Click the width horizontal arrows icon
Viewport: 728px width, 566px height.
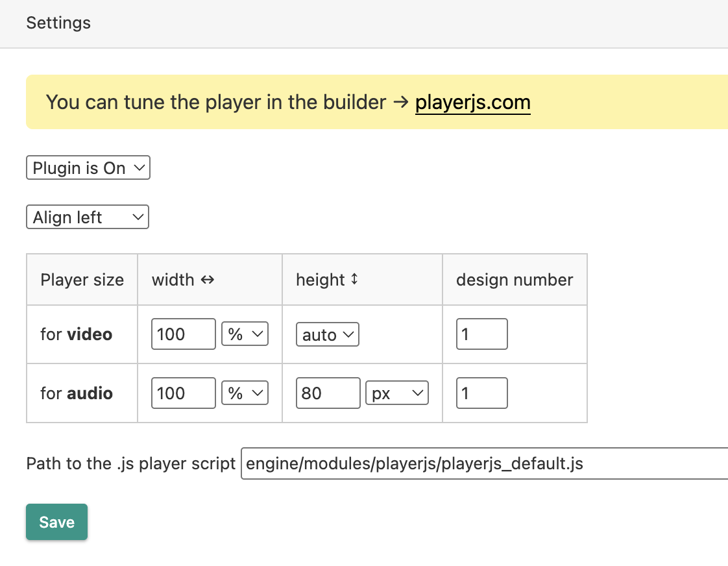(208, 280)
